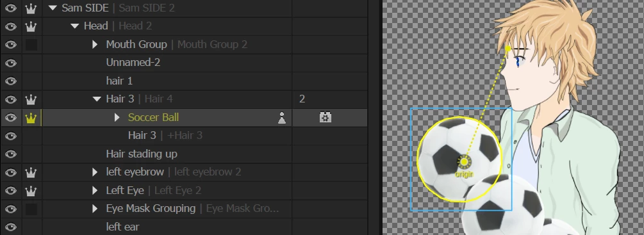
Task: Select the left ear layer
Action: 122,227
